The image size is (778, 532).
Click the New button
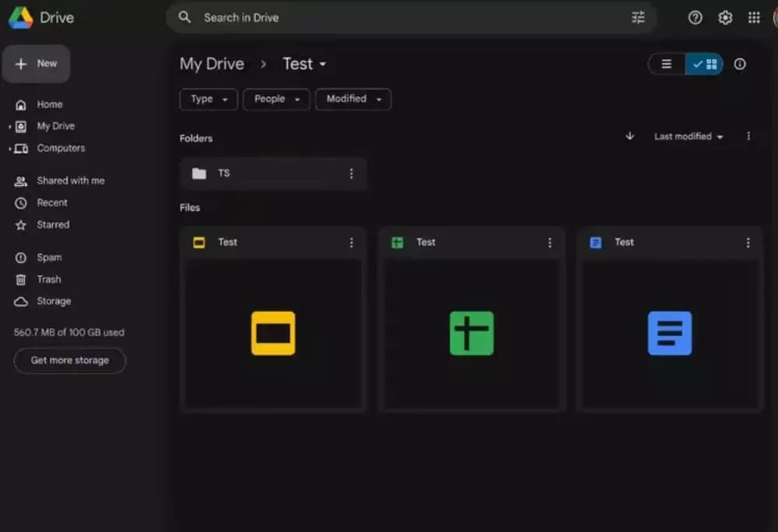tap(37, 64)
